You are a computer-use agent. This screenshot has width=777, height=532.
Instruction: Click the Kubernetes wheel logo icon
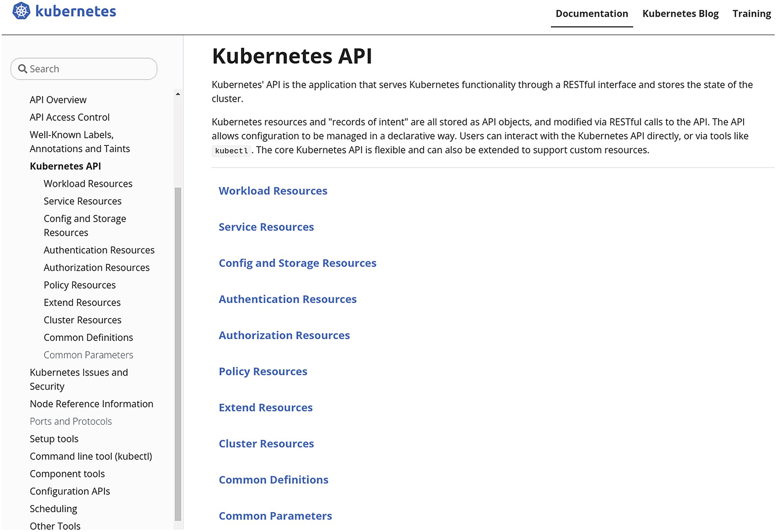(x=21, y=11)
